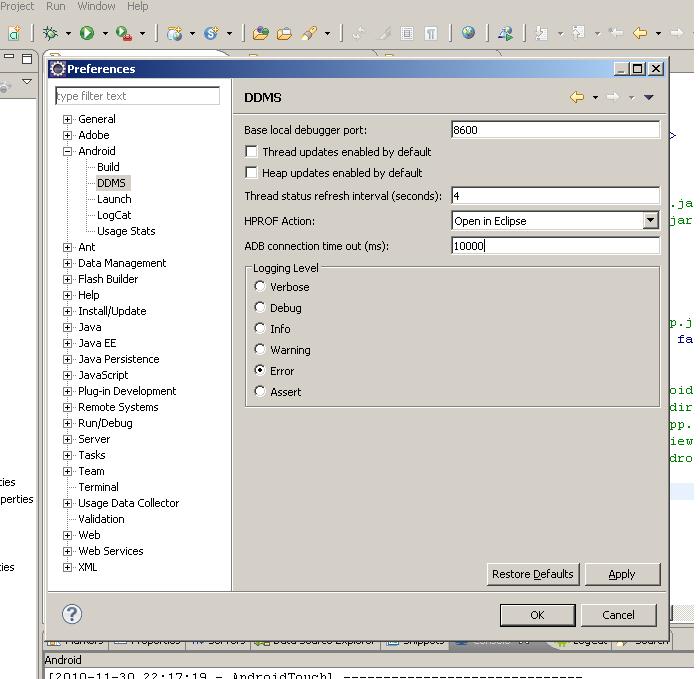Open the DDMS page view menu triangle
This screenshot has height=679, width=700.
(649, 97)
